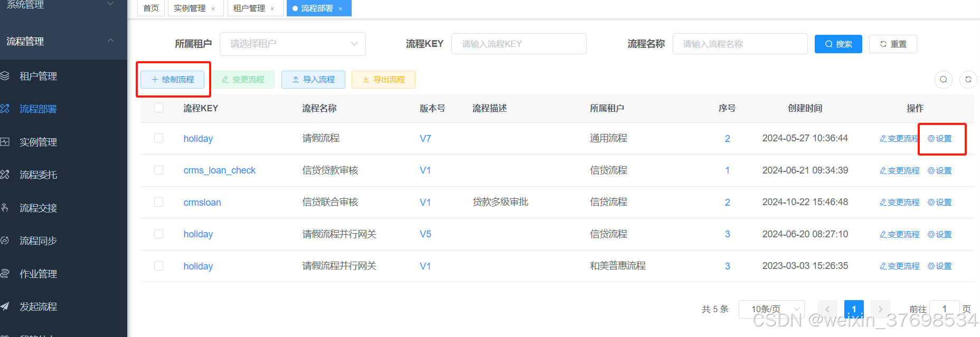Click the 通用流程 tenant cell

pos(608,138)
